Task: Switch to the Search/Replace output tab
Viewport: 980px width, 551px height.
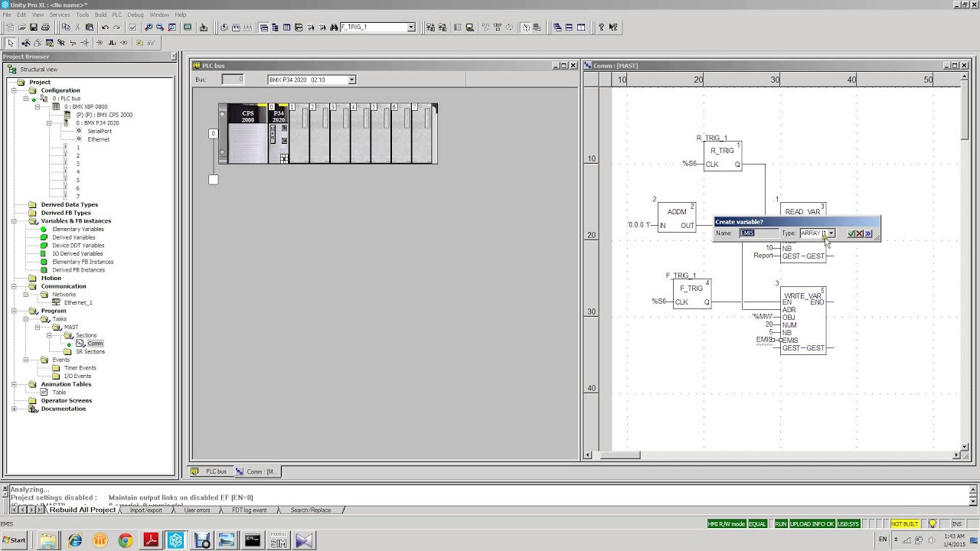Action: click(x=310, y=510)
